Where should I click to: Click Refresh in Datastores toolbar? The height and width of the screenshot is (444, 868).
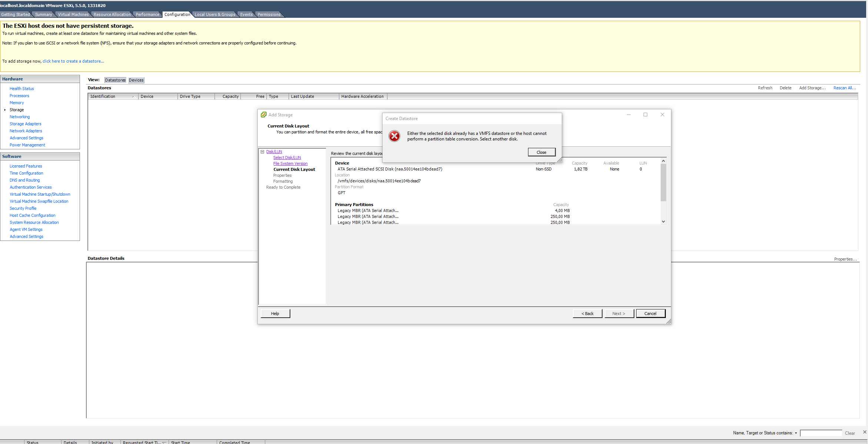click(765, 88)
